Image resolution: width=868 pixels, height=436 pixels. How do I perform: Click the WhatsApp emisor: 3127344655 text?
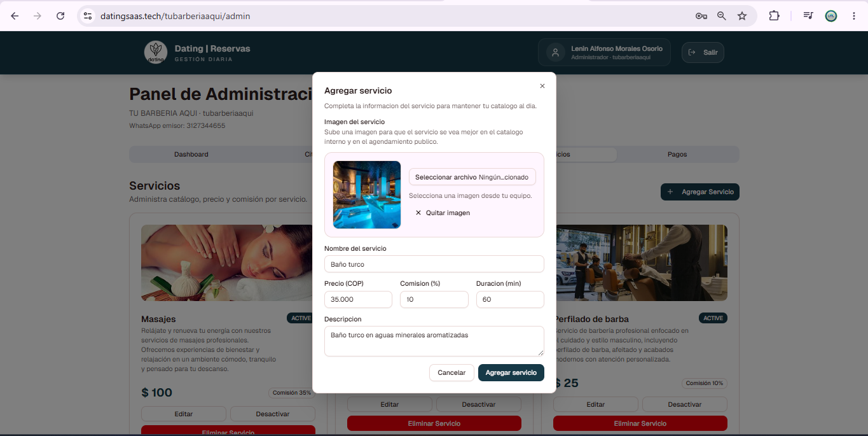pos(177,126)
